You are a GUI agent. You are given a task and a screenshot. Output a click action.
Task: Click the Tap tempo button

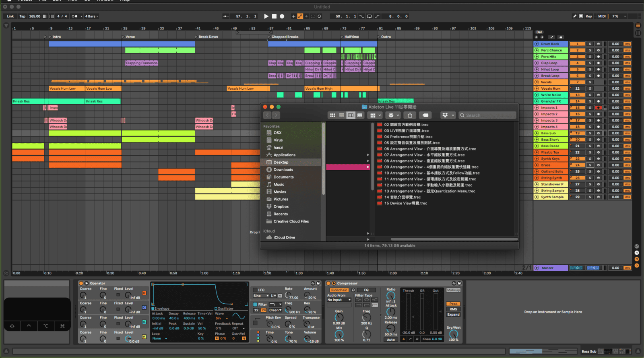22,16
